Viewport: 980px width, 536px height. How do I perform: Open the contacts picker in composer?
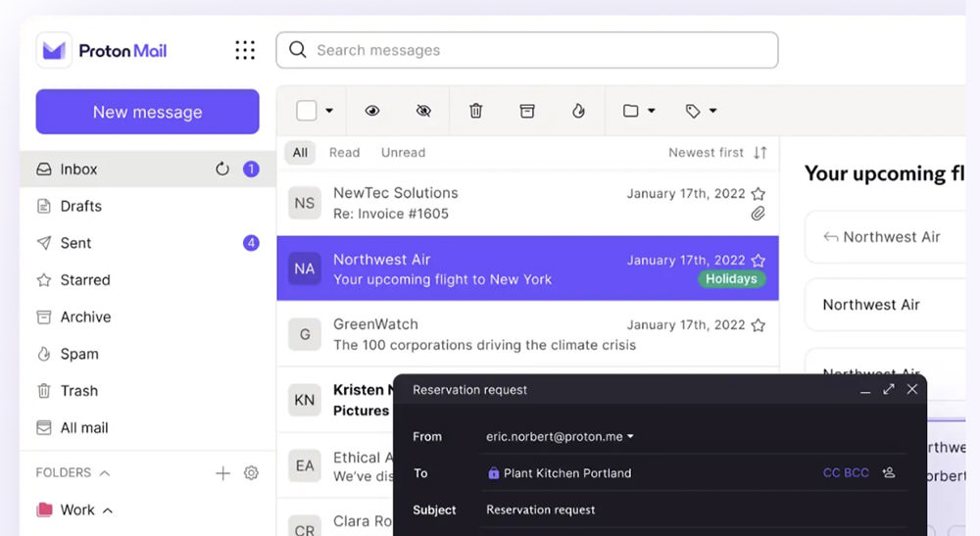[x=889, y=473]
